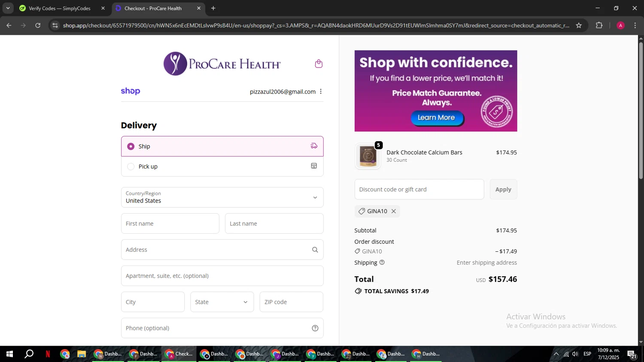Click the ZIP code field
The image size is (644, 362).
291,302
